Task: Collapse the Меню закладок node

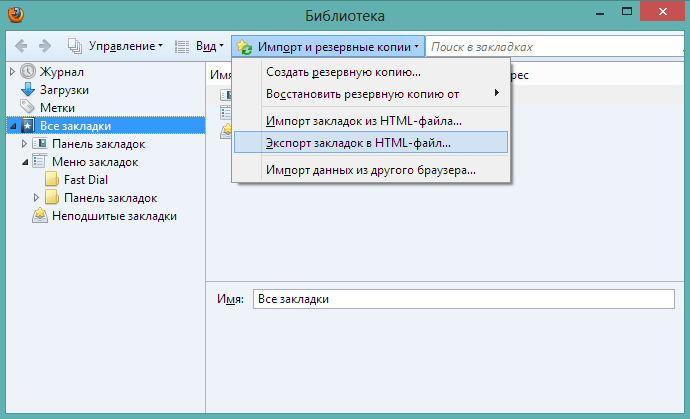Action: tap(25, 162)
